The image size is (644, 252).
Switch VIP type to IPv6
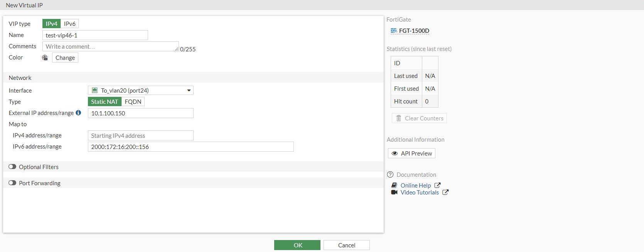70,24
